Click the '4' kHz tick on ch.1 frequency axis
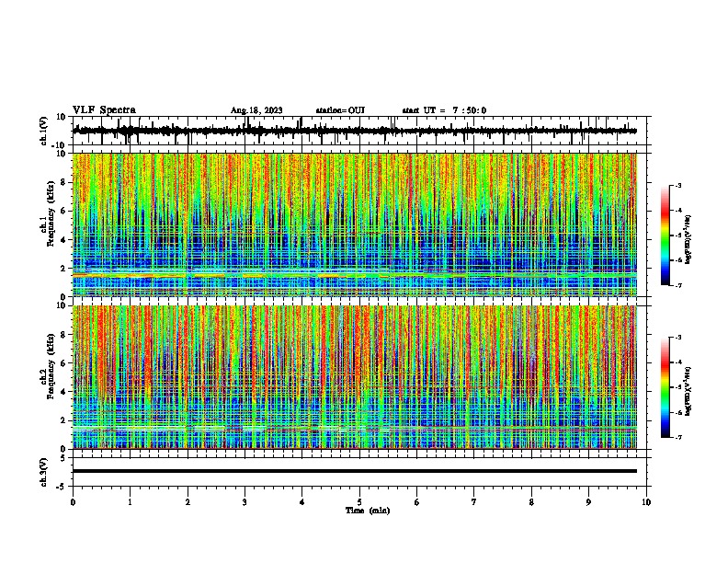This screenshot has width=728, height=563. [63, 240]
